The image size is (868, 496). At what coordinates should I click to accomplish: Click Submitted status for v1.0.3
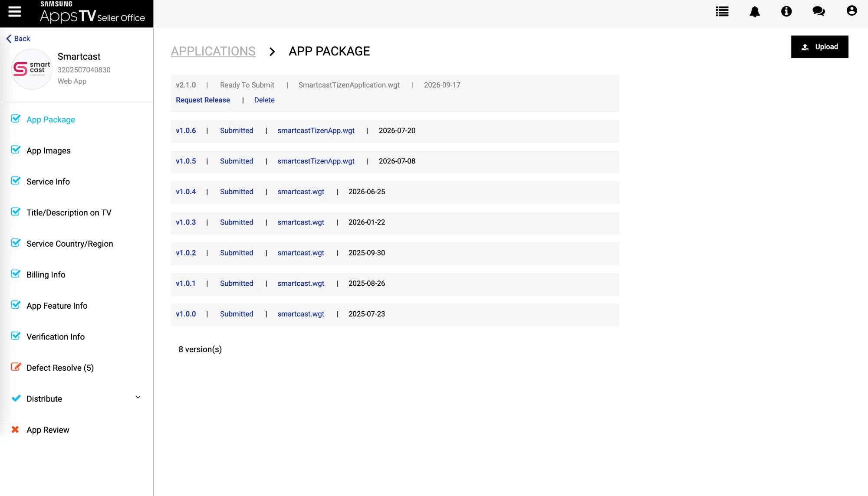coord(237,222)
